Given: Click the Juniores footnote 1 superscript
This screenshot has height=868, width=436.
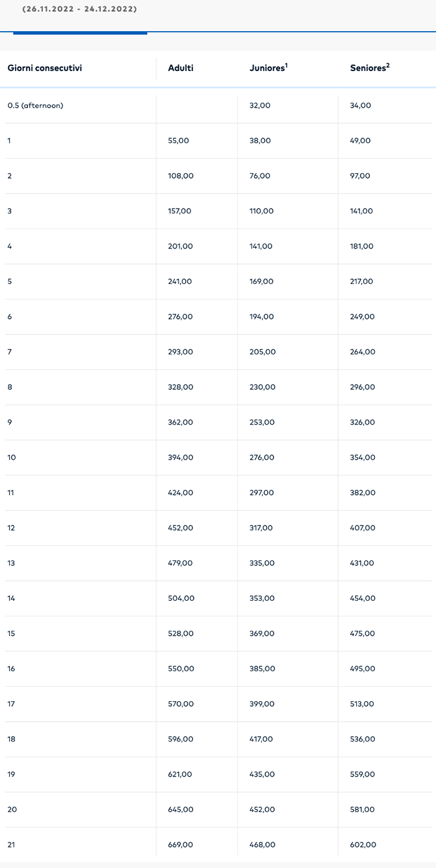Looking at the screenshot, I should 286,65.
